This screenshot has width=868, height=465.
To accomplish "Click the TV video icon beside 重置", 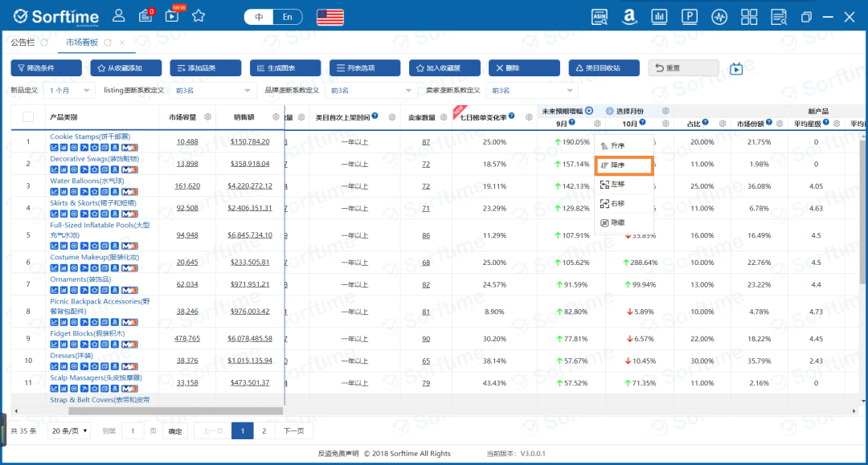I will (x=736, y=68).
